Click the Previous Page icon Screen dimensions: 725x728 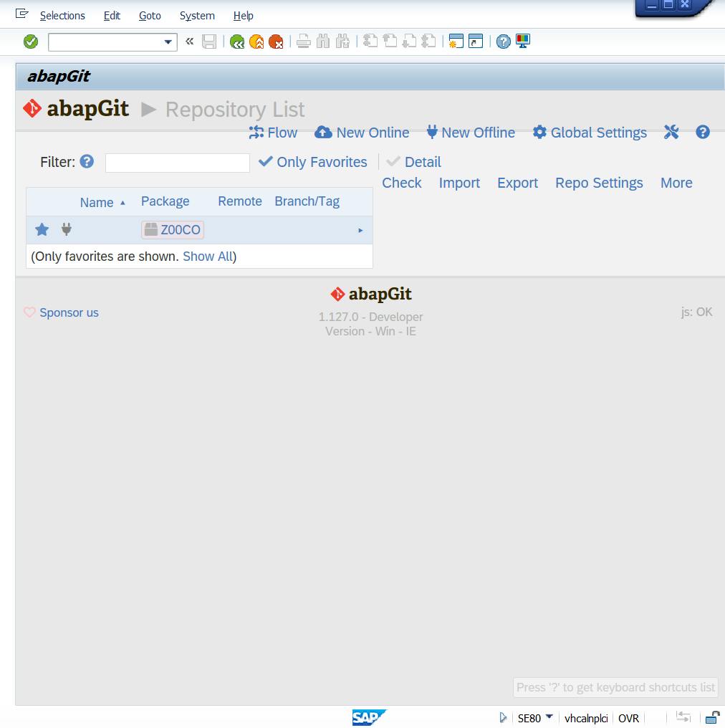point(390,42)
